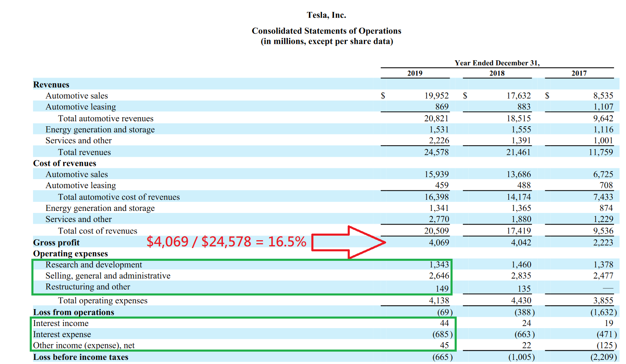Select the "Other income (expense), net" label
626x364 pixels.
[x=84, y=346]
